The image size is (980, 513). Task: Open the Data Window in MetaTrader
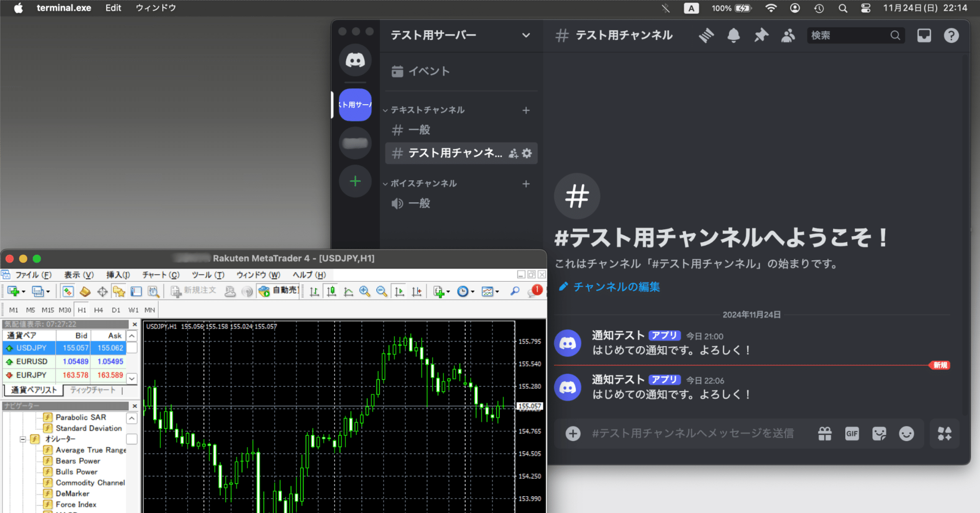[135, 291]
